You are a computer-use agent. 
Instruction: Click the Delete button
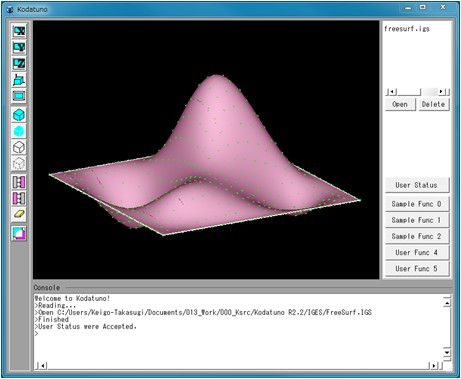click(x=434, y=104)
